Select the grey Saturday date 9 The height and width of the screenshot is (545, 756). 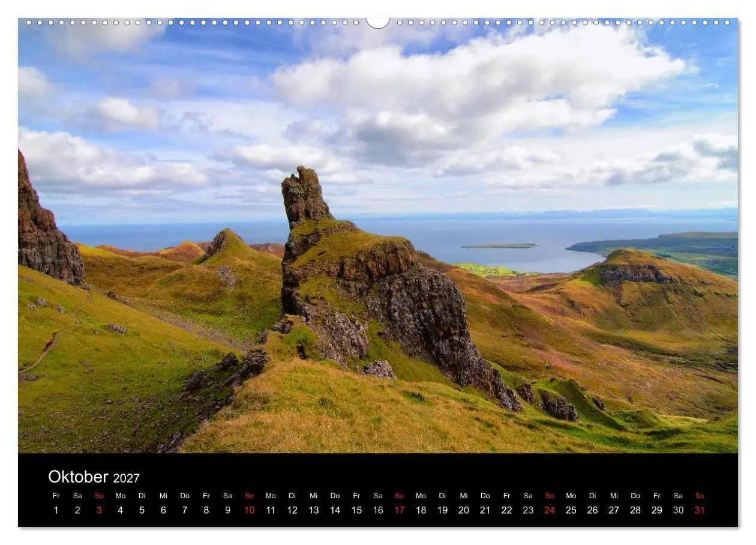227,510
